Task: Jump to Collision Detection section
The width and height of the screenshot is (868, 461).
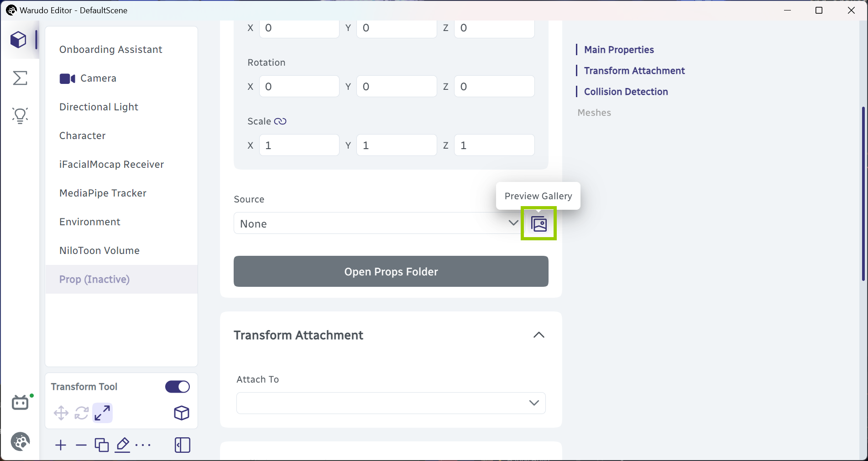Action: [x=626, y=92]
